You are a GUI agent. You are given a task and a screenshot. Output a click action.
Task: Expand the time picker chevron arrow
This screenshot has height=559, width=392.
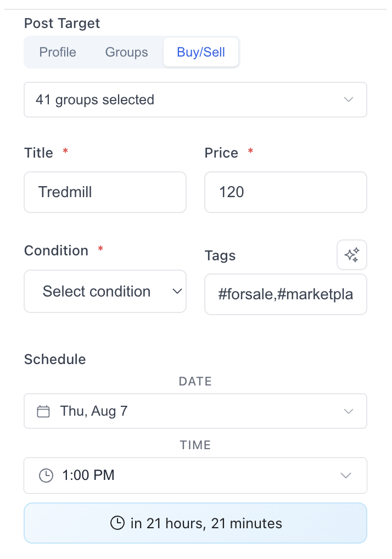click(x=346, y=475)
